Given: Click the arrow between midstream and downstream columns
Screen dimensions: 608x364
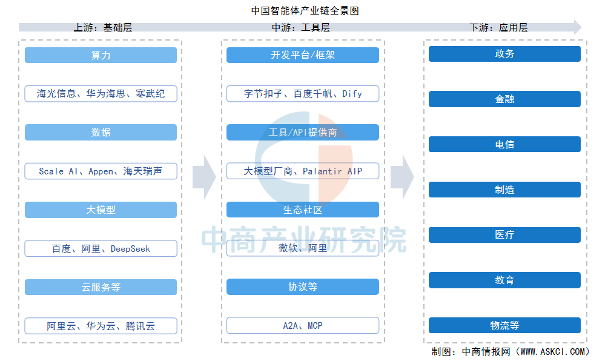Looking at the screenshot, I should pyautogui.click(x=401, y=177).
